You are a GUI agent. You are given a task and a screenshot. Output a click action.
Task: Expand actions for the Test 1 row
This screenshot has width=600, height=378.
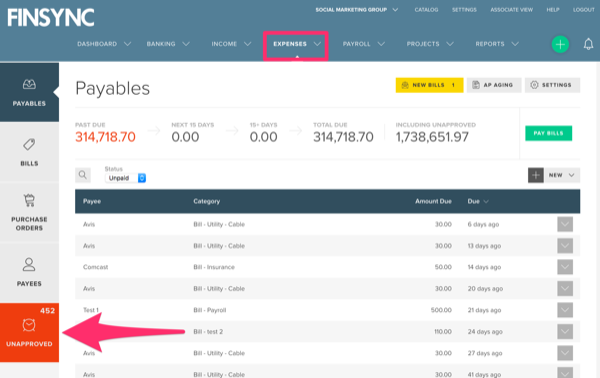[x=565, y=310]
